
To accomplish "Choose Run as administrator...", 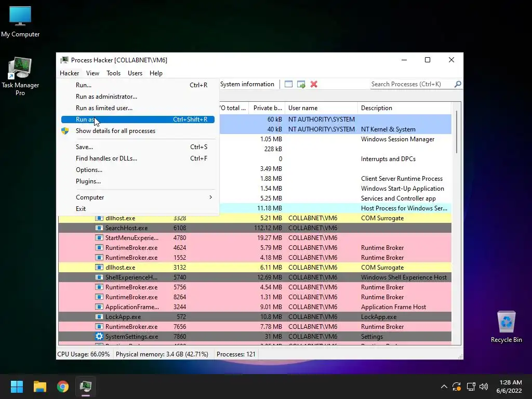I will click(138, 97).
